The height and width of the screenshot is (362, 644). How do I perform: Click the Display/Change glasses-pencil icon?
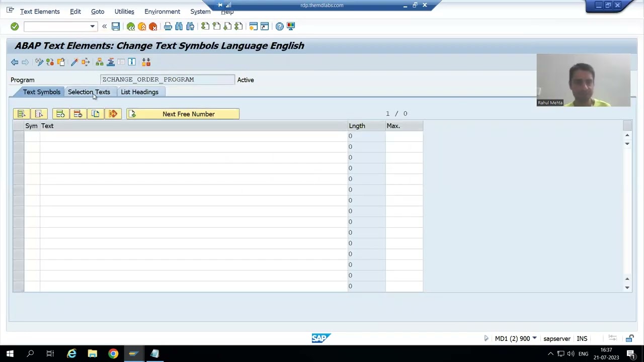[x=39, y=62]
